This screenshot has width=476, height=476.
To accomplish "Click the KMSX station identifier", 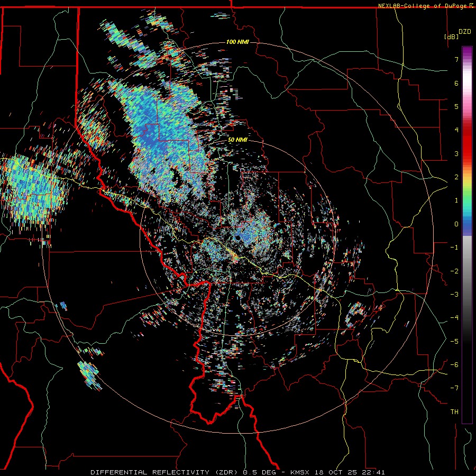I will (301, 472).
